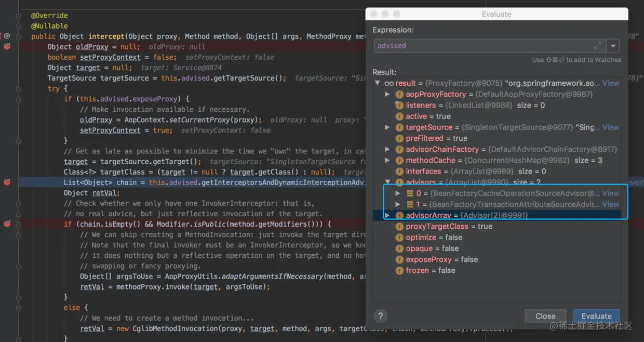Click the field icon next to methodCache
644x342 pixels.
coord(399,161)
